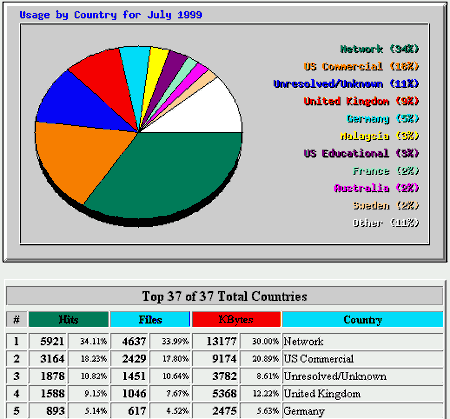
Task: Click KBytes value 2475
Action: [224, 411]
